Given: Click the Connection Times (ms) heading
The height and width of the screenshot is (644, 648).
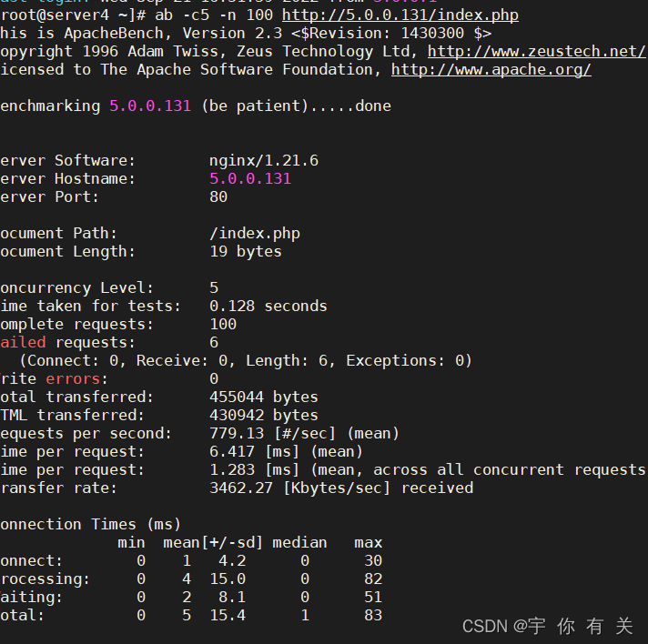Looking at the screenshot, I should tap(90, 525).
